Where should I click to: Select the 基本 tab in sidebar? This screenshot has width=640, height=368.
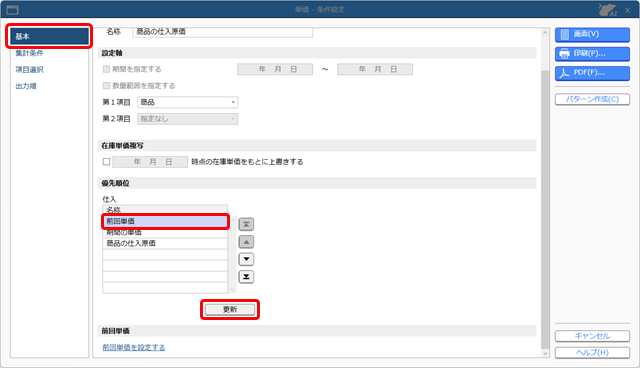pyautogui.click(x=49, y=36)
